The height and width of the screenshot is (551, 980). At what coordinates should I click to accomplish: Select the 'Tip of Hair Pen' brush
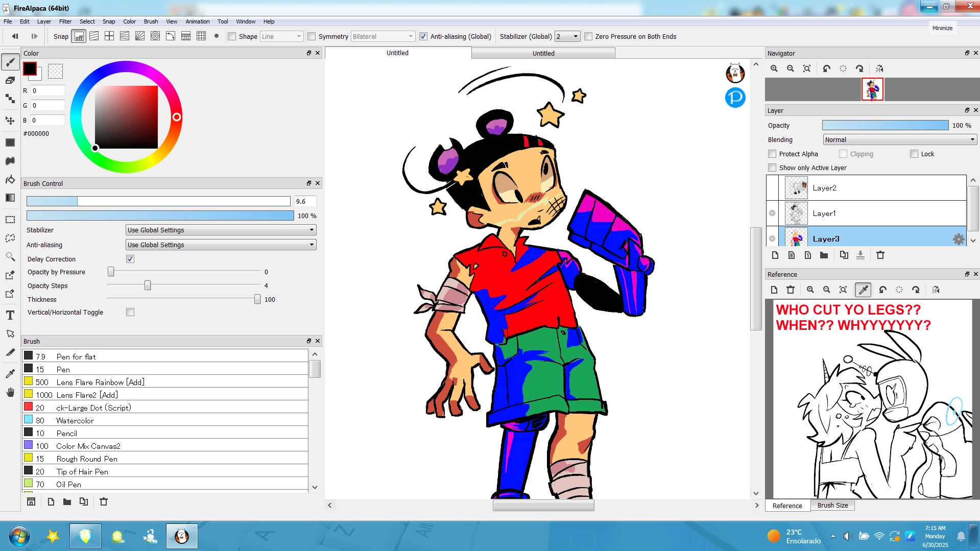[165, 471]
